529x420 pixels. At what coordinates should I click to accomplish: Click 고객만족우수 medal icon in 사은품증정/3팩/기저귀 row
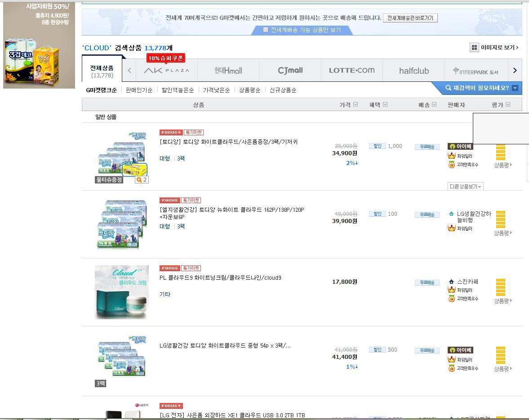click(452, 165)
